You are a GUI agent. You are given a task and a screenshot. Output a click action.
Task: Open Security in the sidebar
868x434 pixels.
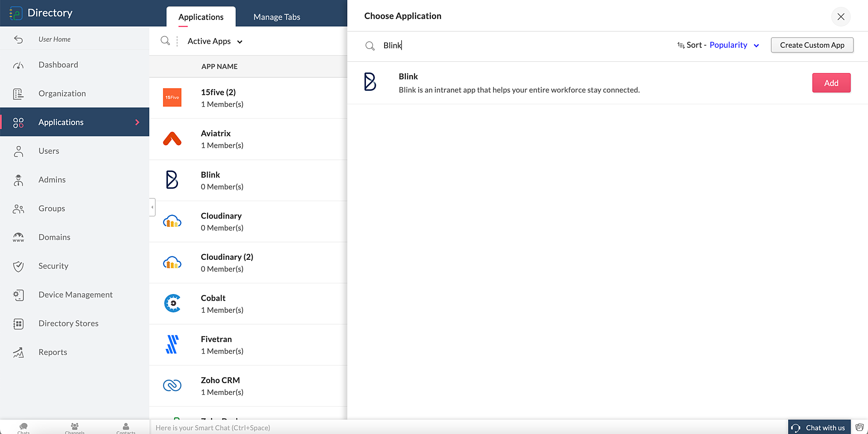click(x=75, y=266)
